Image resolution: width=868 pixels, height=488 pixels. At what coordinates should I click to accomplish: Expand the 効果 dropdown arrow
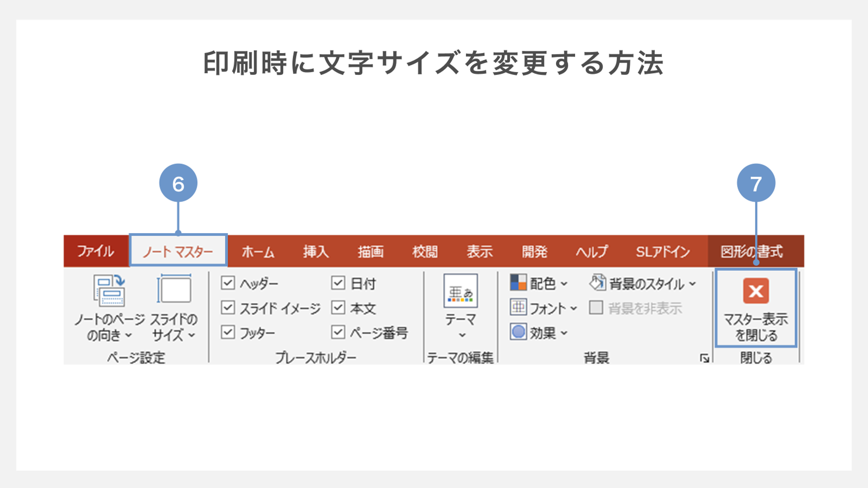(x=564, y=333)
